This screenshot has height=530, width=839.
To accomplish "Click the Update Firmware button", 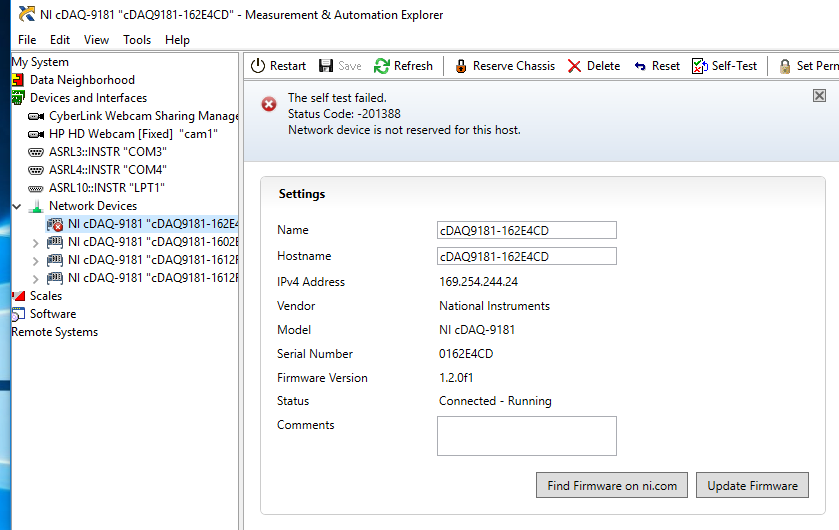I will (752, 485).
